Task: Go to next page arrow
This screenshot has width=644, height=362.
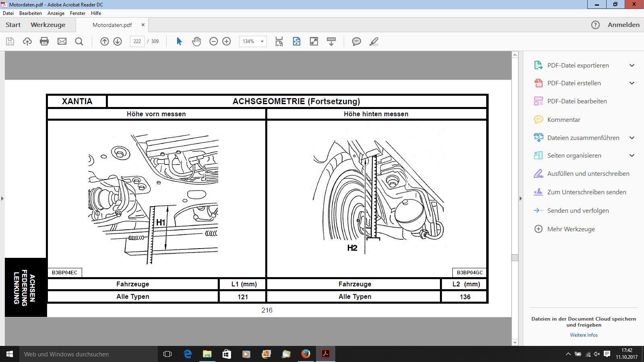Action: click(118, 41)
